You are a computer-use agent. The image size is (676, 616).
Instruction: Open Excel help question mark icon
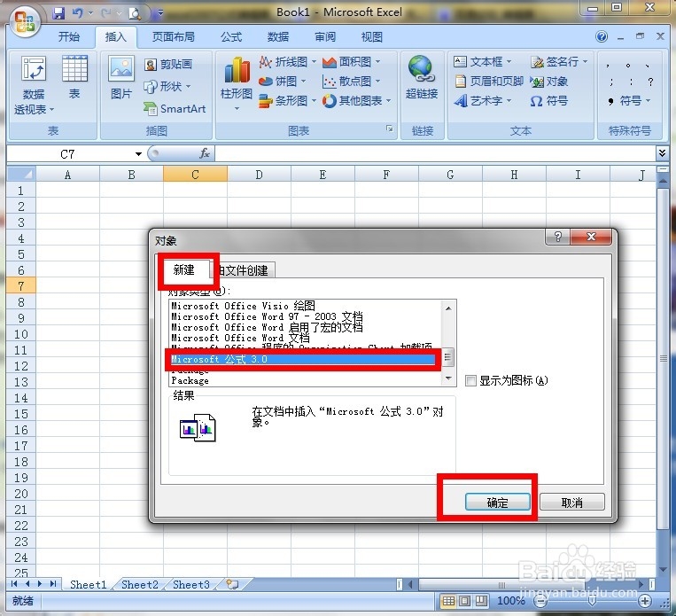point(602,36)
